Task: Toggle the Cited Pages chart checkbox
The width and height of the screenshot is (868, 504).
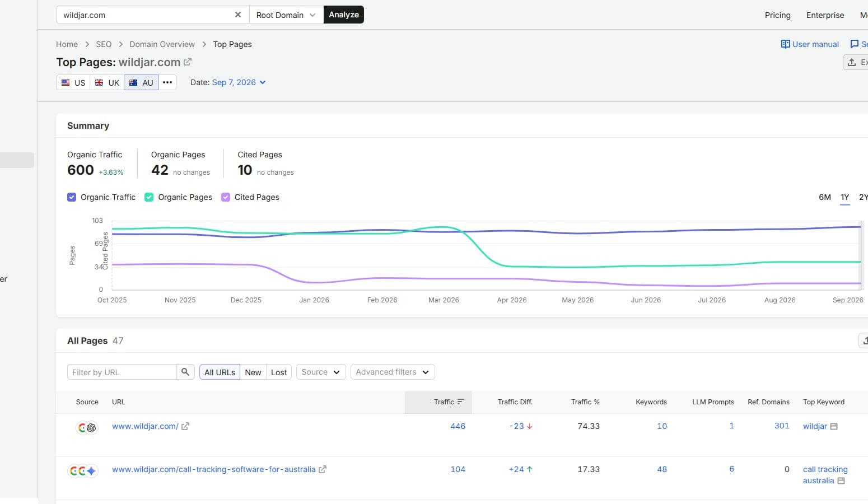Action: (226, 197)
